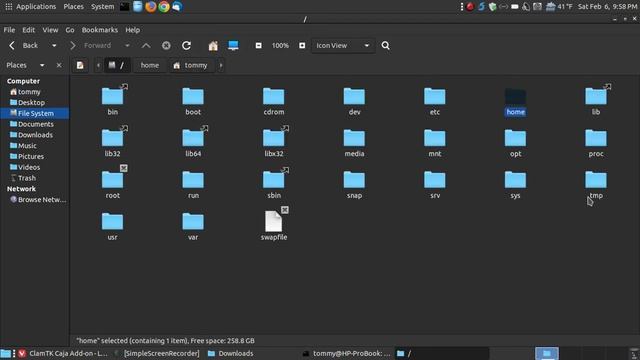Select the bin folder icon

112,96
